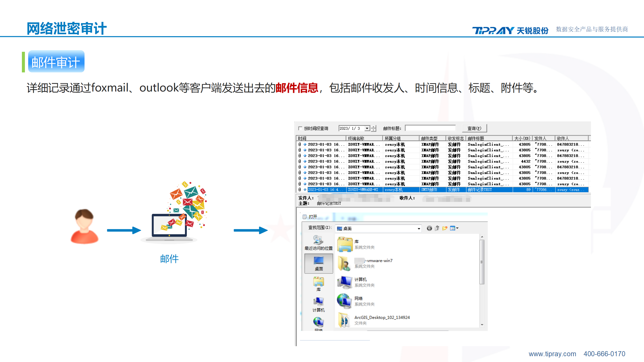
Task: Open the 2023/1/3 date dropdown arrow
Action: pos(367,128)
